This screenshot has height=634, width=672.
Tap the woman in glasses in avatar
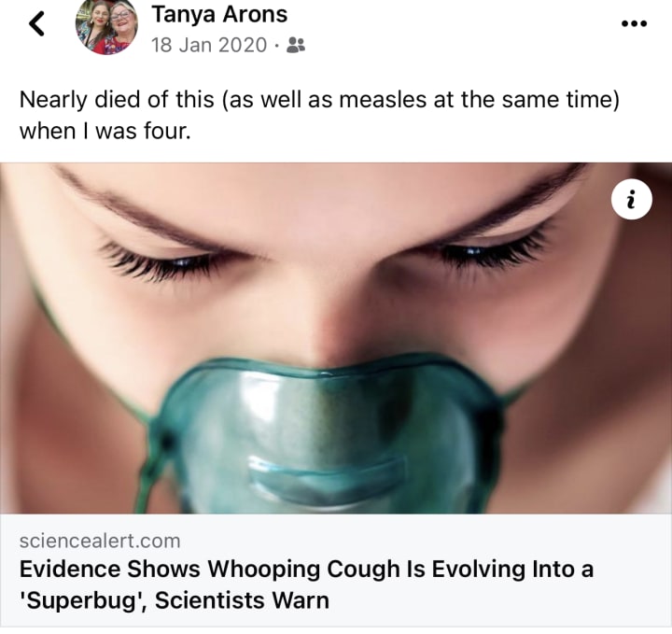point(124,26)
